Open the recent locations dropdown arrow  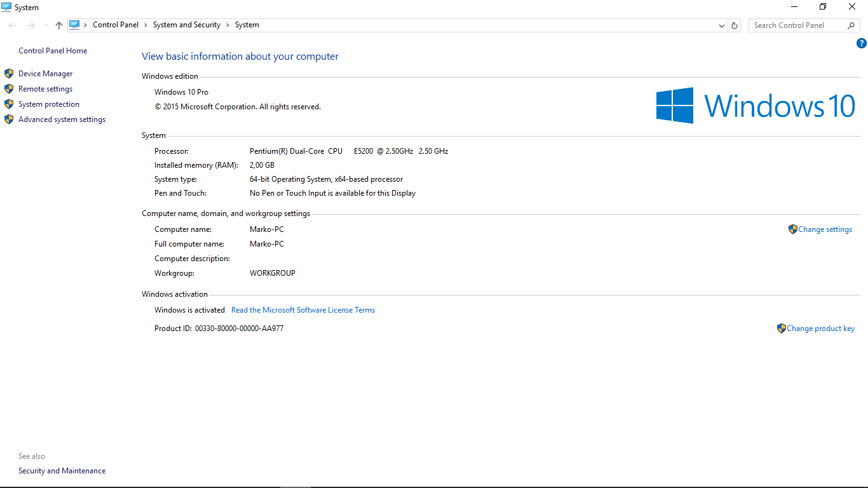point(46,25)
